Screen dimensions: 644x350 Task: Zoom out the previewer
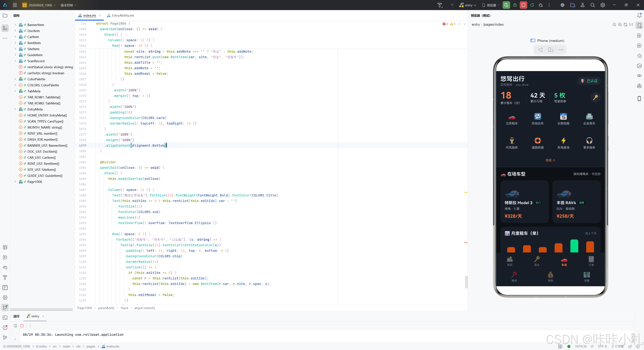614,24
